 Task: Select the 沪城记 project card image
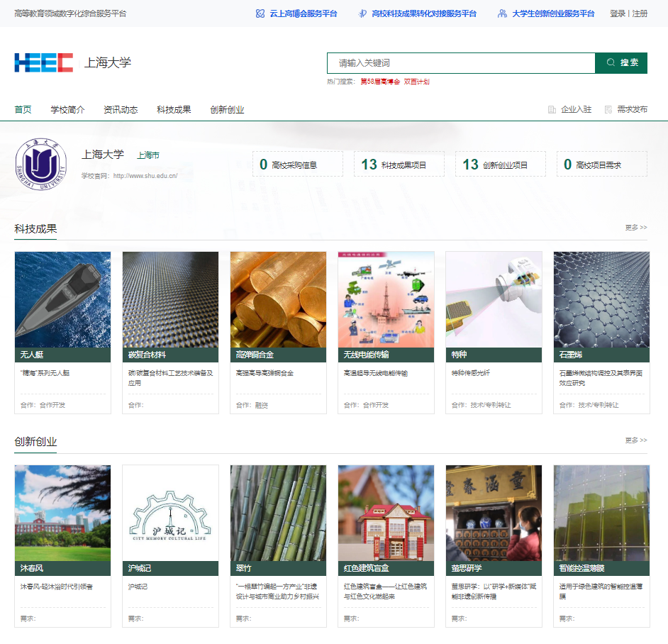pyautogui.click(x=170, y=513)
